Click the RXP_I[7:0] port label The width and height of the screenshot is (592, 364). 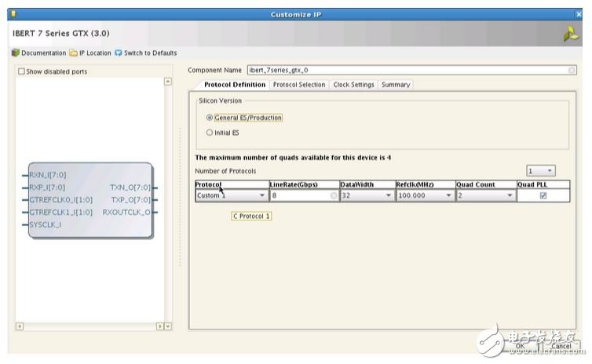click(x=47, y=187)
